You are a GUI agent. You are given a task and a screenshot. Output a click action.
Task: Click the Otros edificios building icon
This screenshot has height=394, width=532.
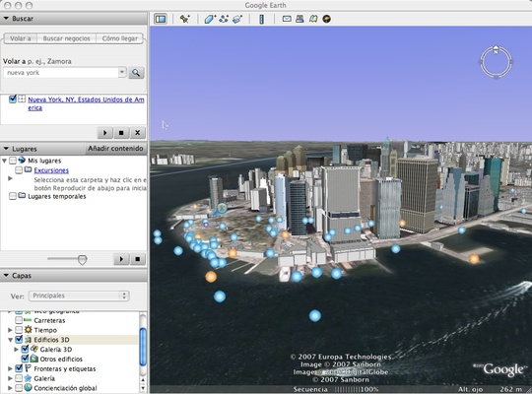click(x=34, y=359)
